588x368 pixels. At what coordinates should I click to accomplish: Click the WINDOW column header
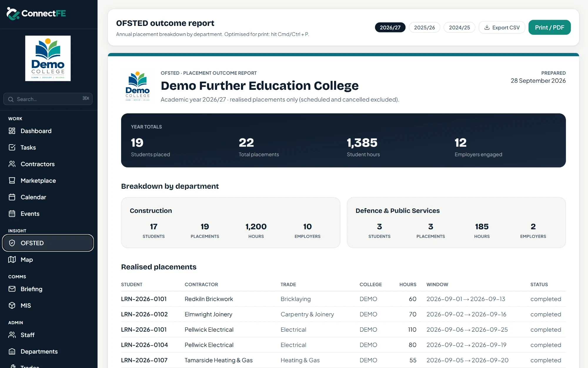click(x=437, y=284)
